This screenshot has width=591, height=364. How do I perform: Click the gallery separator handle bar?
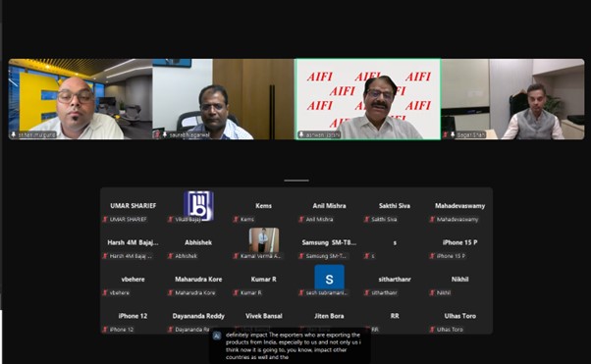(296, 181)
